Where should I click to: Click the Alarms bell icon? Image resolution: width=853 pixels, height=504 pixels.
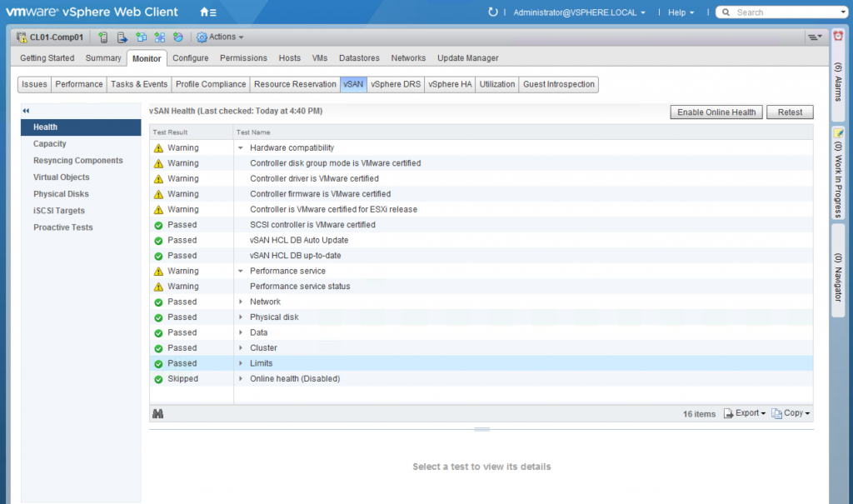[838, 36]
